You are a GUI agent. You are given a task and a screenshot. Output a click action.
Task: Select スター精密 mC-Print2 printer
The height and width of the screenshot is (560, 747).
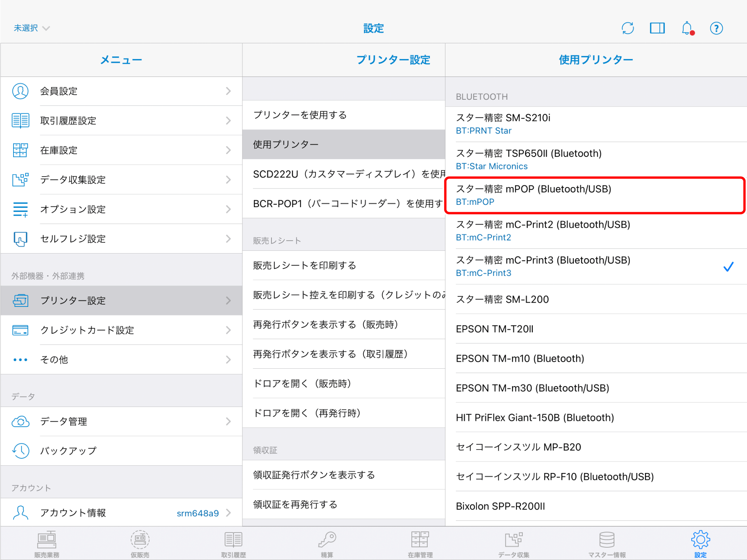pyautogui.click(x=596, y=231)
